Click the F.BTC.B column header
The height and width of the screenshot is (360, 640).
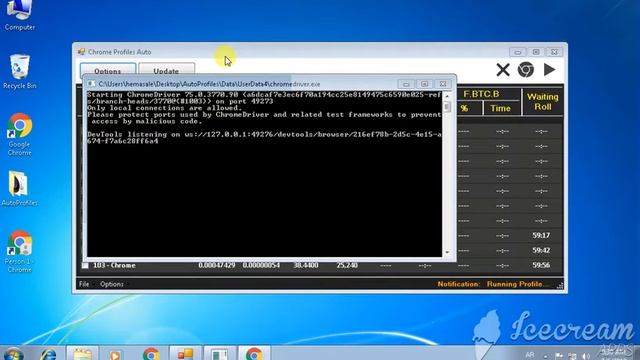[481, 94]
